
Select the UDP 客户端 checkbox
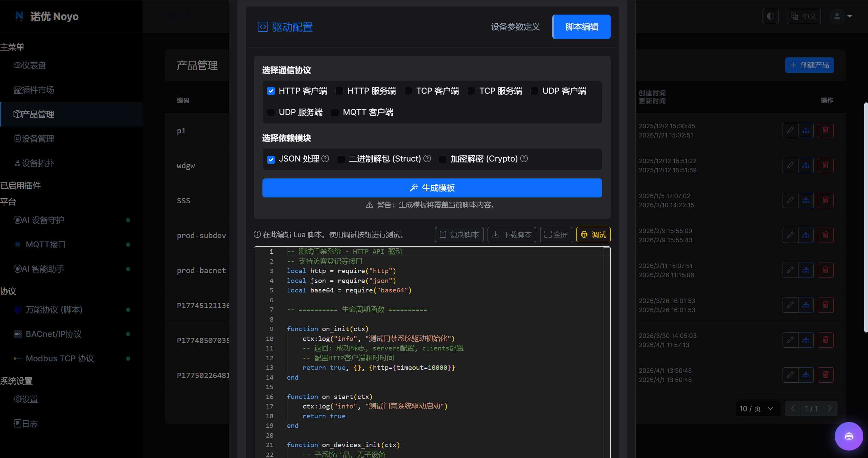tap(534, 91)
